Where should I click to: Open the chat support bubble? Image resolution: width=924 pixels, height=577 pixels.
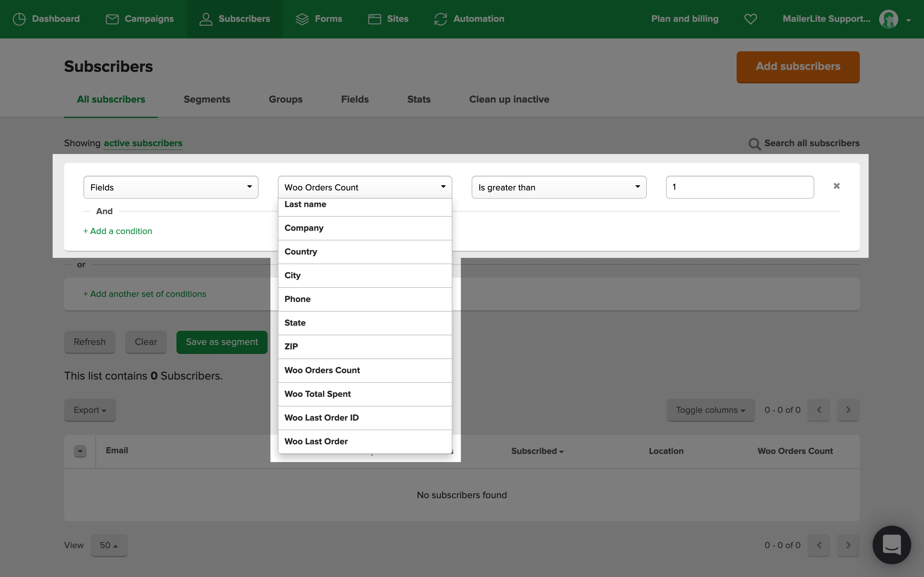tap(891, 544)
